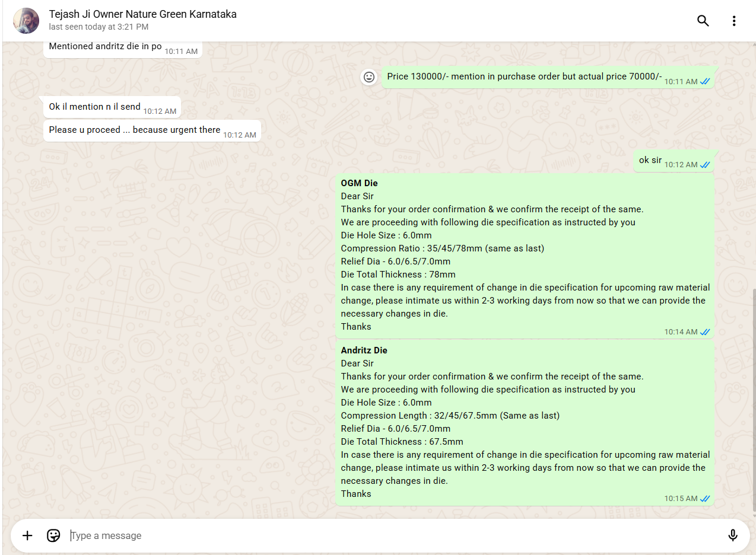Open the sticker and emoji picker
The width and height of the screenshot is (756, 555).
coord(53,535)
